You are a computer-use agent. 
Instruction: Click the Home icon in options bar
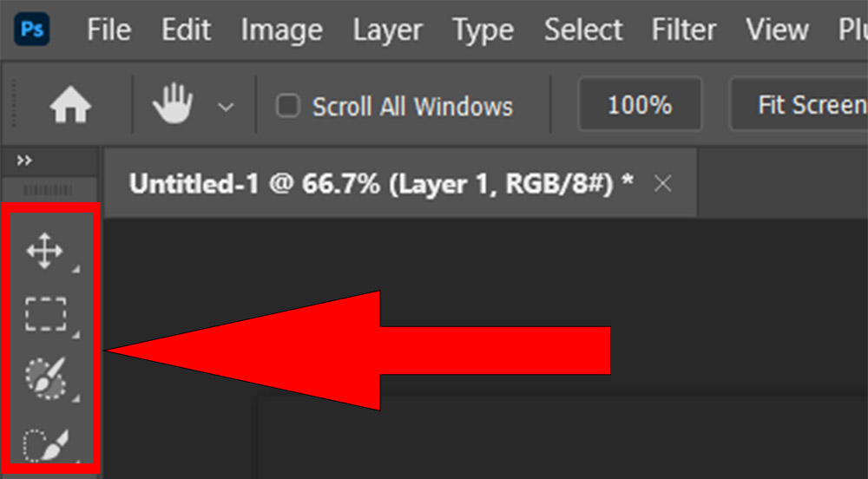[x=70, y=105]
